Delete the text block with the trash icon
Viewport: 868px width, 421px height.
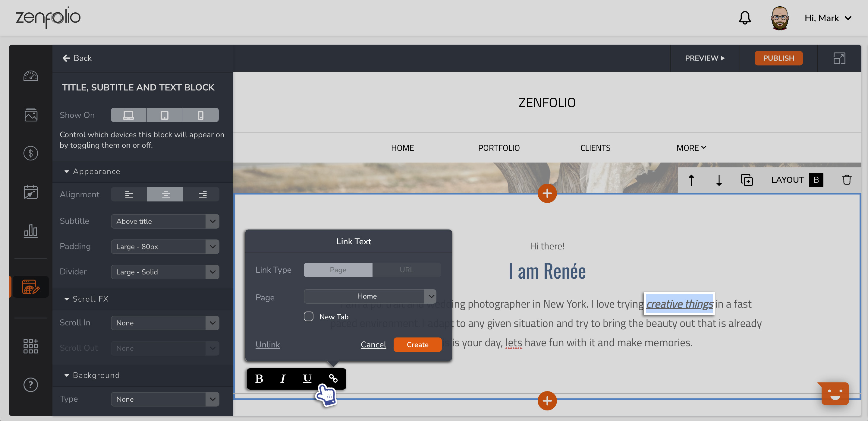pyautogui.click(x=847, y=180)
